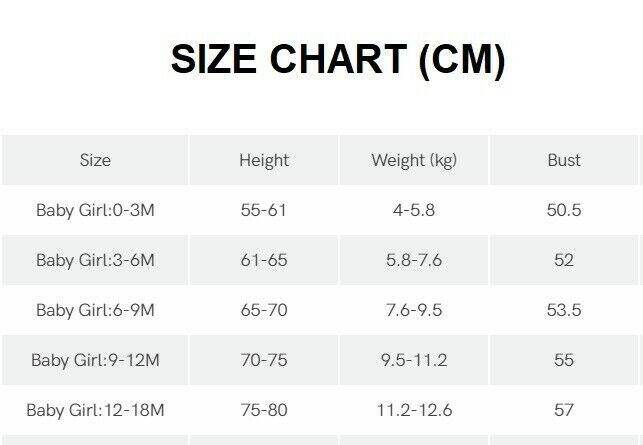
Task: Click the 75-80 height cell
Action: pyautogui.click(x=264, y=410)
